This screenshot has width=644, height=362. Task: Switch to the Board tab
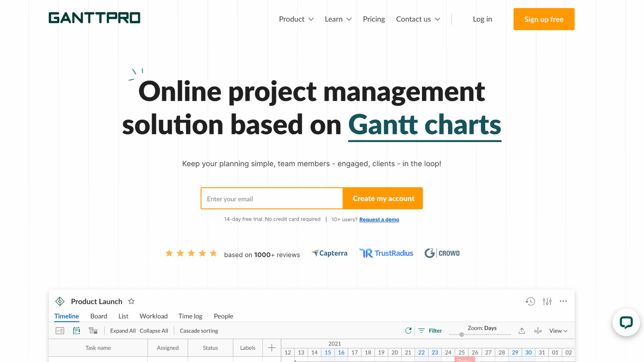[99, 316]
